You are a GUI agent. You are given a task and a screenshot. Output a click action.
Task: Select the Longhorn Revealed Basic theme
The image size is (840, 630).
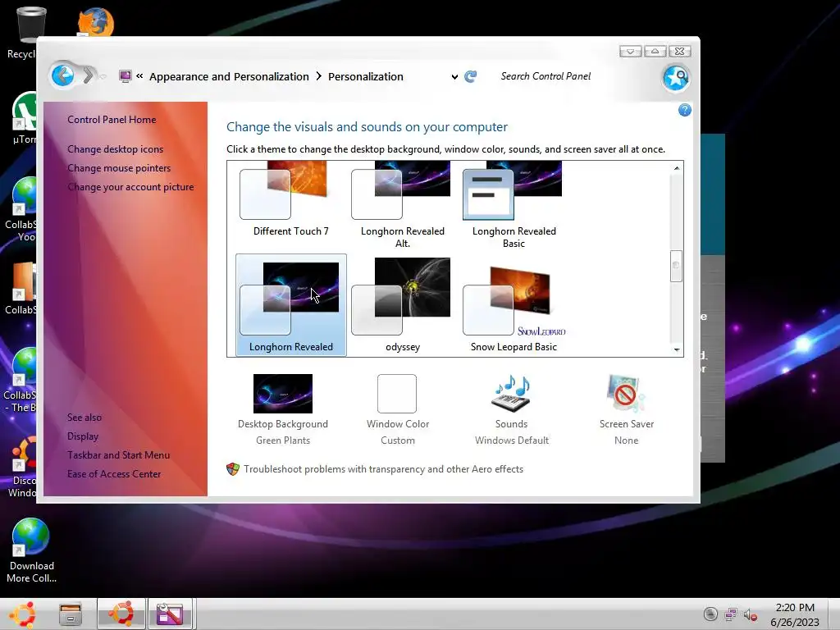point(514,204)
